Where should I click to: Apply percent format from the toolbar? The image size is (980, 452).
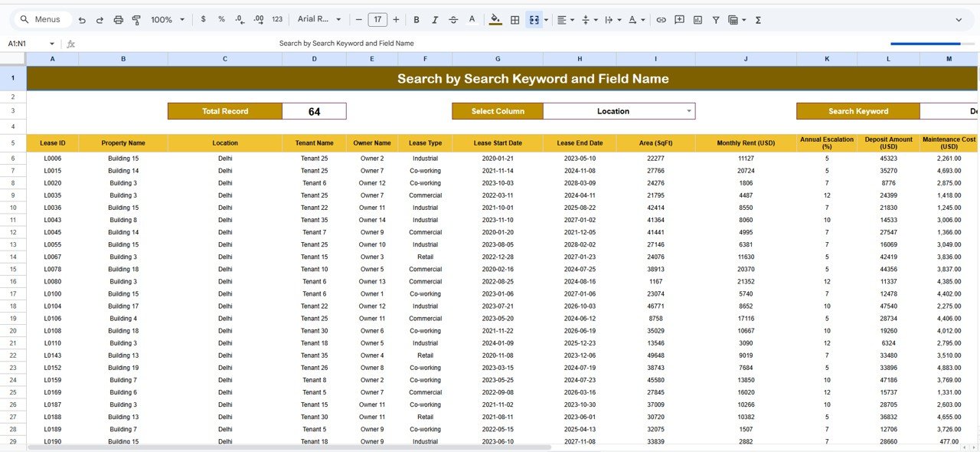pyautogui.click(x=221, y=20)
